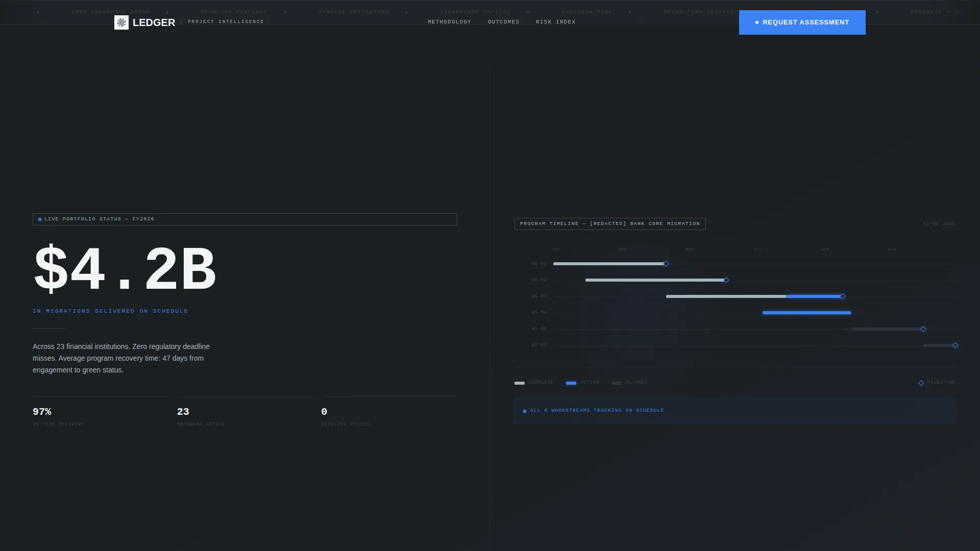Click the Project Intelligence tagline
980x551 pixels.
click(226, 21)
